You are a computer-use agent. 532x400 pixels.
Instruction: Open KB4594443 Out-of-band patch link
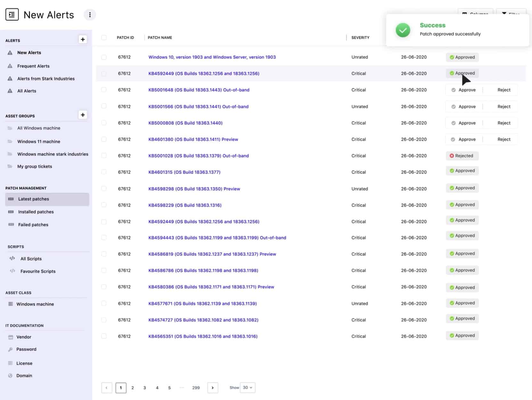pyautogui.click(x=217, y=238)
